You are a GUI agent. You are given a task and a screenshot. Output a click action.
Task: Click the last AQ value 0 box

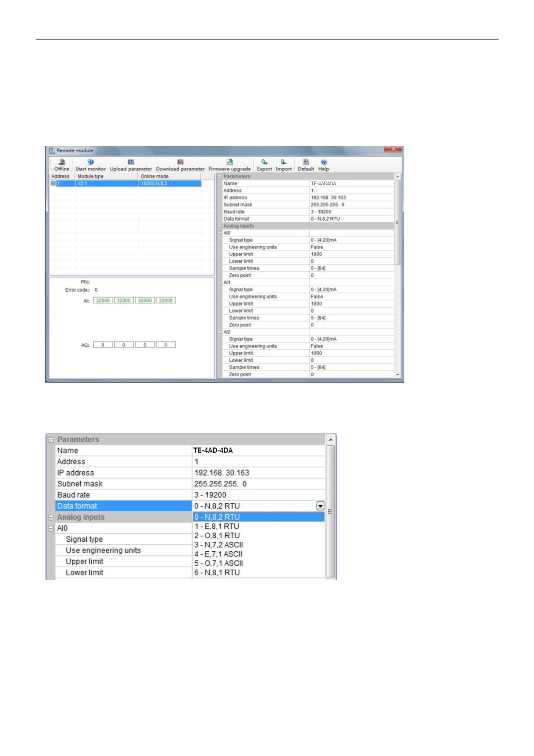pyautogui.click(x=165, y=345)
